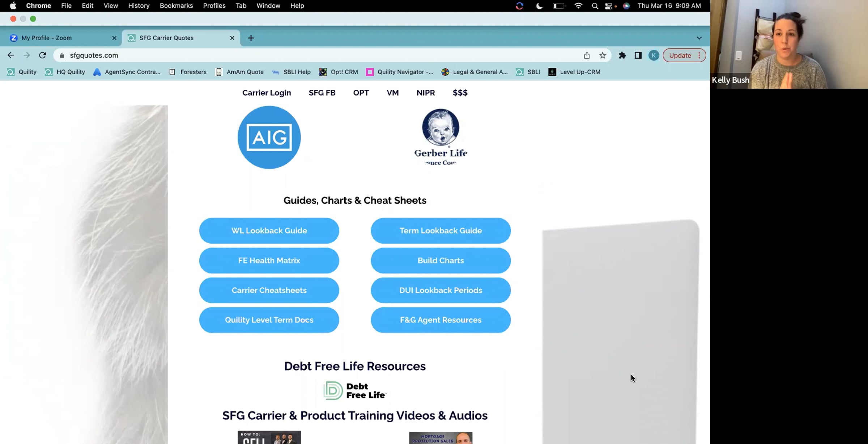Toggle the Chrome side panel icon
This screenshot has height=444, width=868.
pyautogui.click(x=638, y=55)
